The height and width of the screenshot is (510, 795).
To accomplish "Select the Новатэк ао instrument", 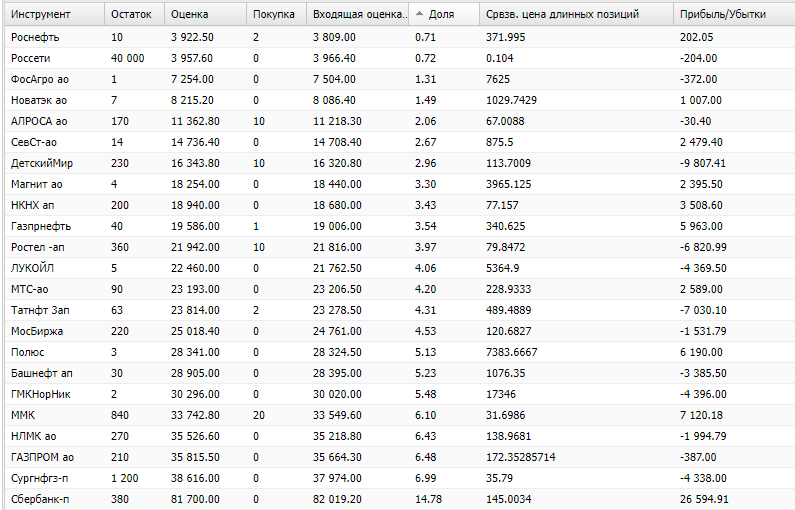I will pos(39,100).
